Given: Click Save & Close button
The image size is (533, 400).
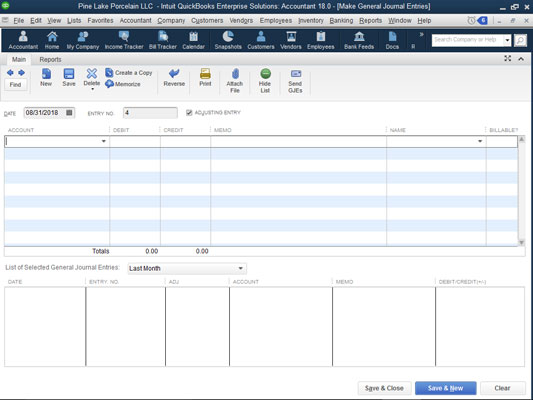Looking at the screenshot, I should coord(384,388).
